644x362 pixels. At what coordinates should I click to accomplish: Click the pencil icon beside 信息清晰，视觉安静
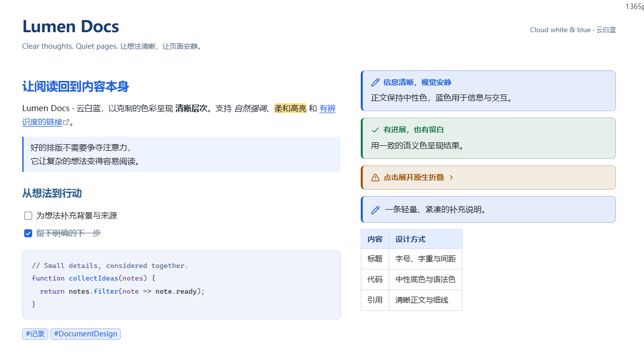click(375, 82)
